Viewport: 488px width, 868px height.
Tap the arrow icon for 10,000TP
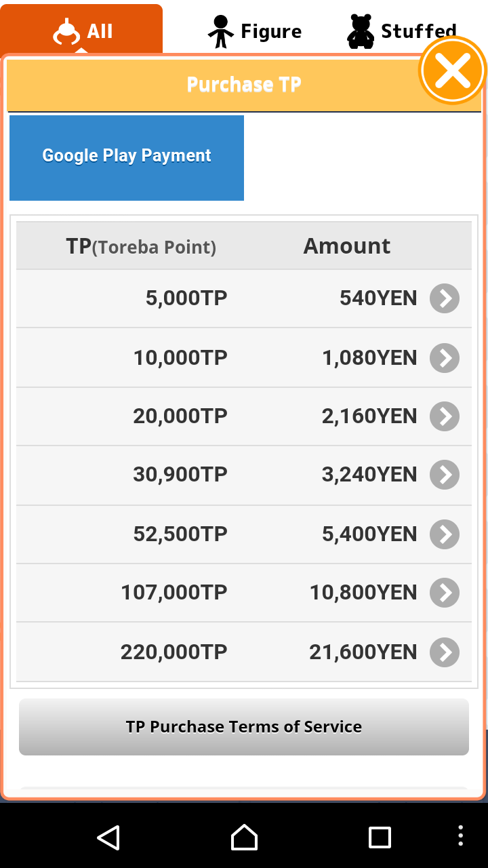tap(445, 358)
